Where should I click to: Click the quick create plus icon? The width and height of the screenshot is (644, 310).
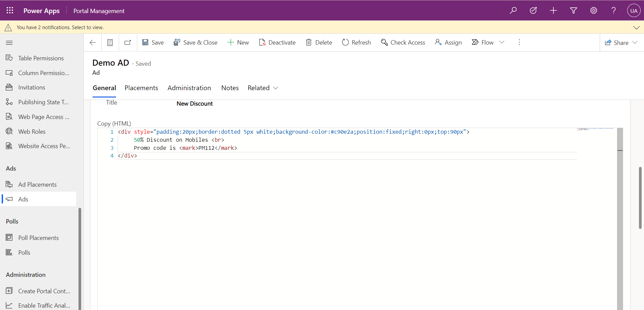[553, 10]
